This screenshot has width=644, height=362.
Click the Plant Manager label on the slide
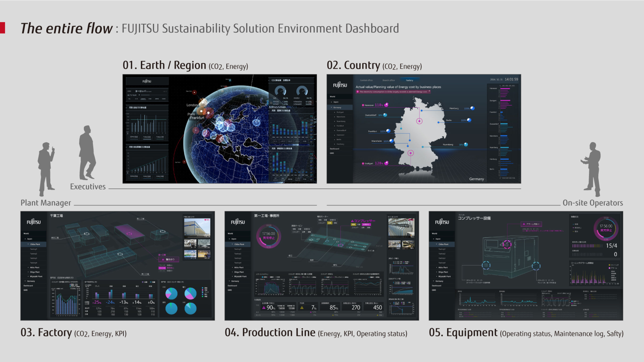(46, 203)
